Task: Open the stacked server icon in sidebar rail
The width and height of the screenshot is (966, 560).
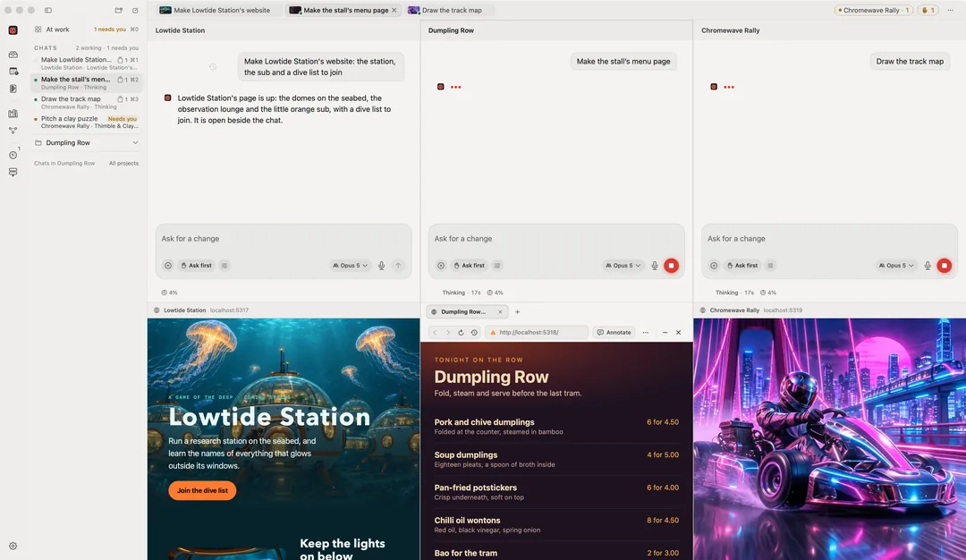Action: click(13, 173)
